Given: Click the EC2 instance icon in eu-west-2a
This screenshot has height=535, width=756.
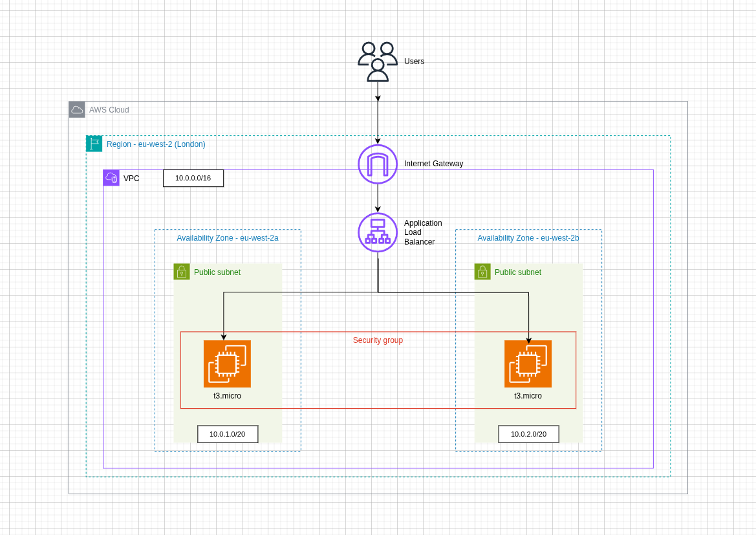Looking at the screenshot, I should click(x=227, y=364).
